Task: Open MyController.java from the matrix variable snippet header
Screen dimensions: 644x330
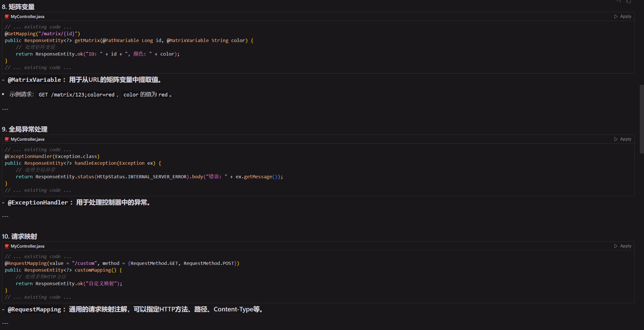Action: 27,17
